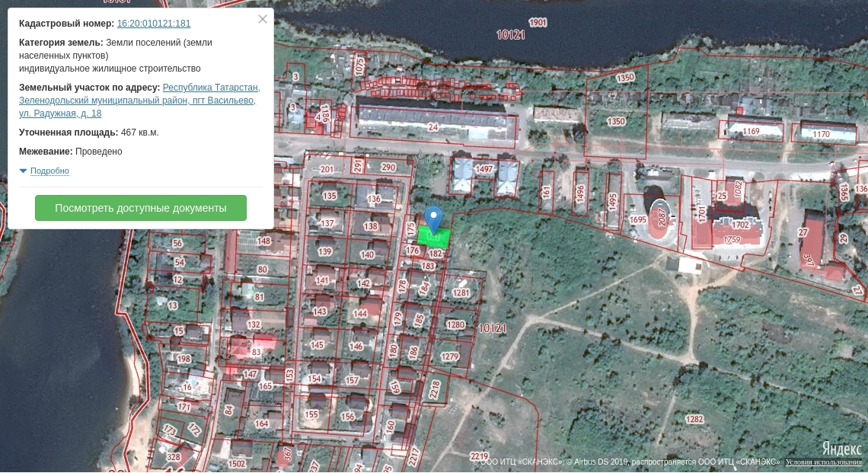The height and width of the screenshot is (473, 868).
Task: Select parcel labeled 1280
Action: click(455, 324)
